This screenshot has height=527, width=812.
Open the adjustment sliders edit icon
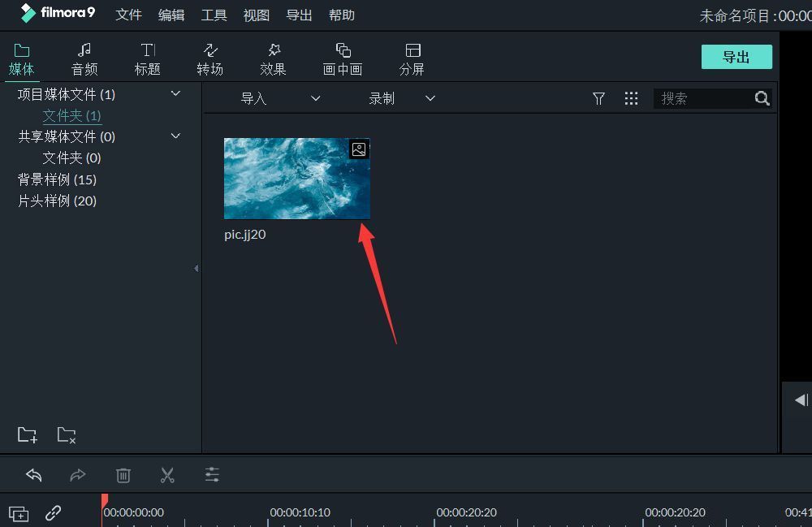212,475
